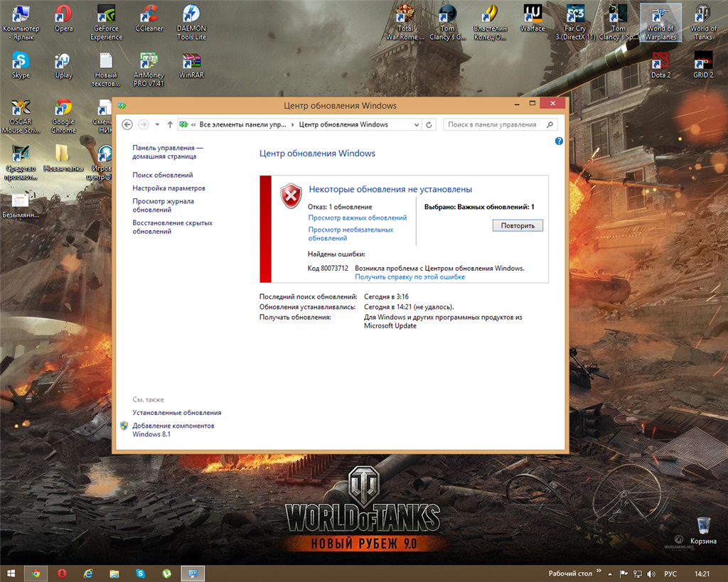The height and width of the screenshot is (582, 728).
Task: Open Internet Explorer from the taskbar
Action: pos(87,573)
